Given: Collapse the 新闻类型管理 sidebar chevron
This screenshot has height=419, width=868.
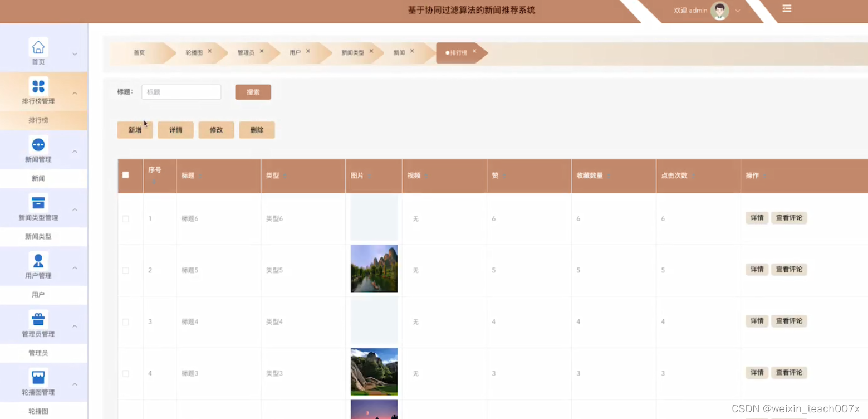Looking at the screenshot, I should click(75, 209).
